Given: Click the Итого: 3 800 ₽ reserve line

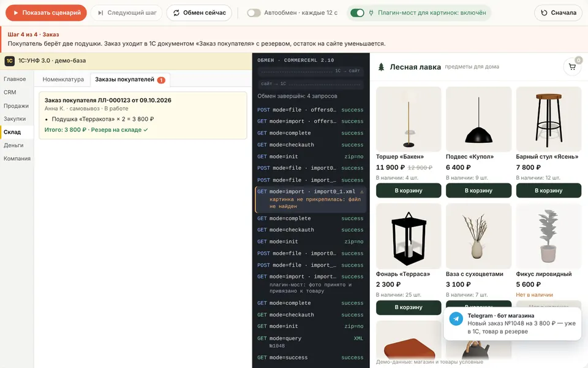Looking at the screenshot, I should pos(96,130).
